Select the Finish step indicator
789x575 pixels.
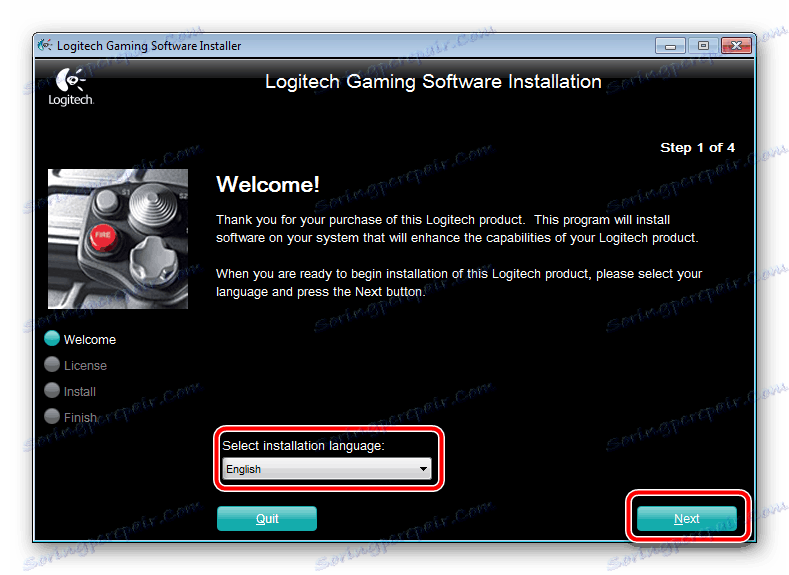(52, 416)
